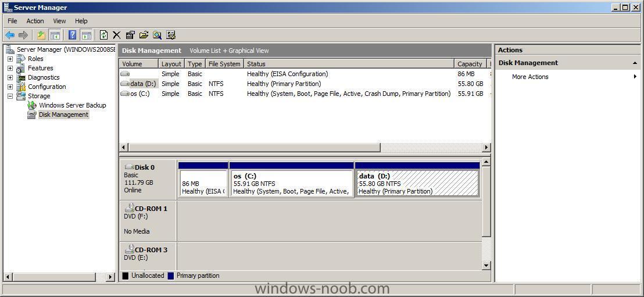Click volume list horizontal scrollbar right arrow
The image size is (644, 297).
pyautogui.click(x=486, y=148)
